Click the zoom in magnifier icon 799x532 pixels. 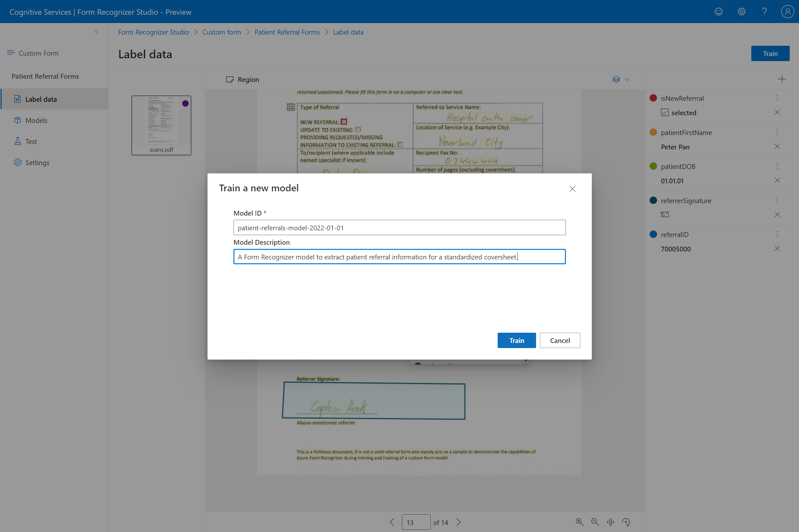click(x=579, y=522)
